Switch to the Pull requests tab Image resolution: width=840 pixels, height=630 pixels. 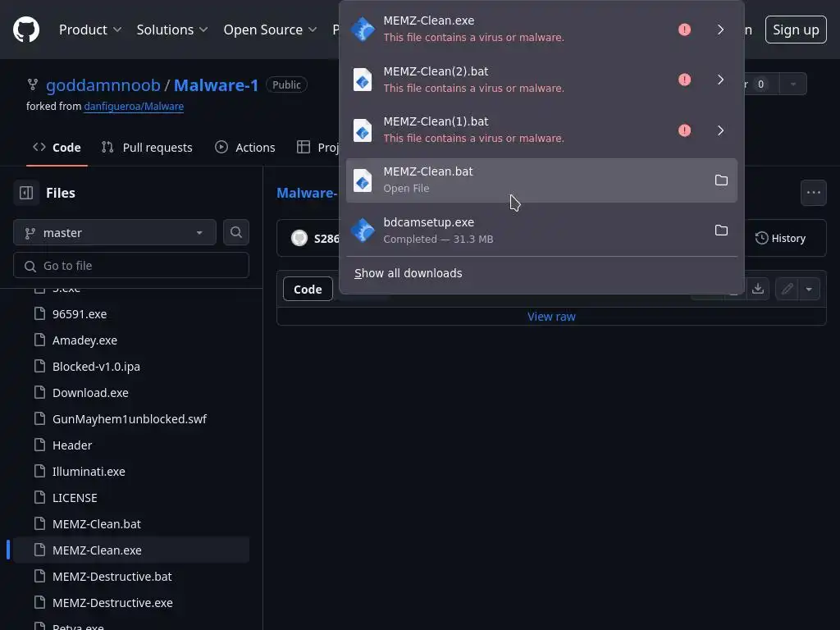pos(147,148)
